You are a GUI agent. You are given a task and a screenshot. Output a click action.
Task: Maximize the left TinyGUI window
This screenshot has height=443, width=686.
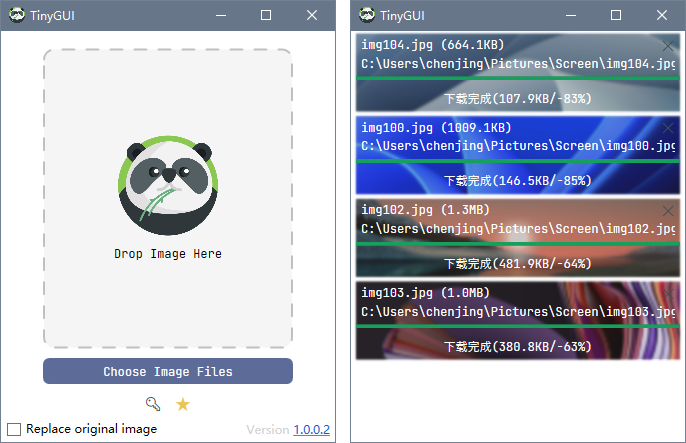(266, 15)
